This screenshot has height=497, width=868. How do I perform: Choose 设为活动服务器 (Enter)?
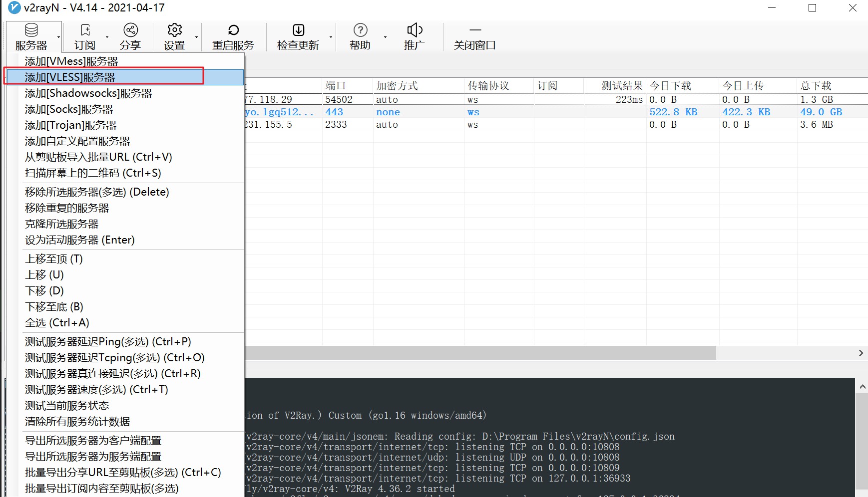click(x=124, y=240)
